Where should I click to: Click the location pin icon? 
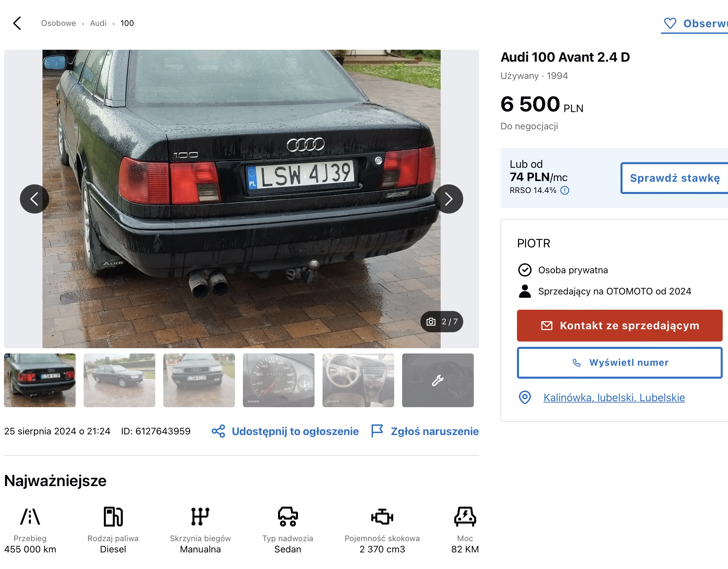click(x=525, y=397)
